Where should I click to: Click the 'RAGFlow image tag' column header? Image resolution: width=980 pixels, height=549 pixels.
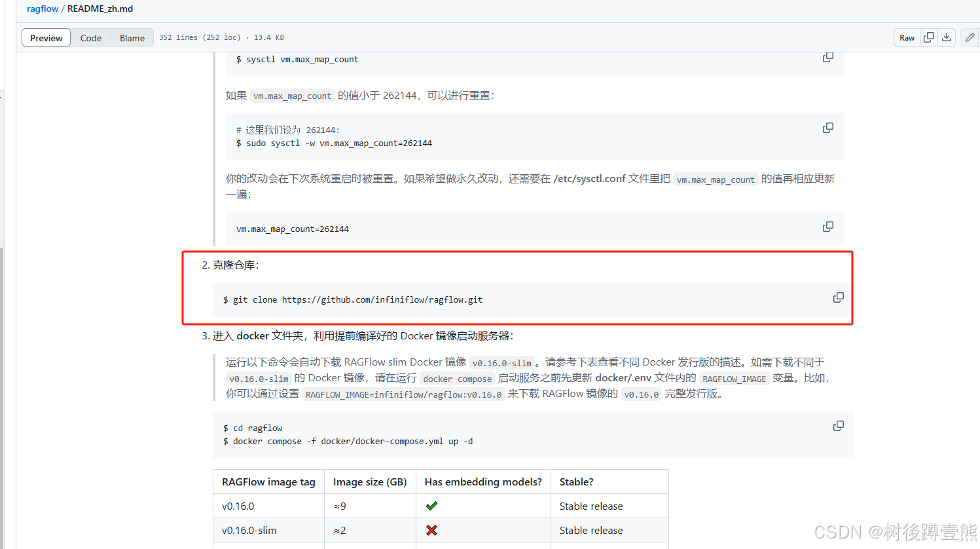pyautogui.click(x=268, y=482)
